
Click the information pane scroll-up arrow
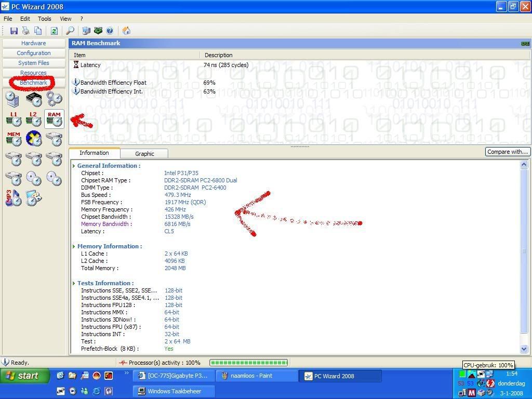524,165
